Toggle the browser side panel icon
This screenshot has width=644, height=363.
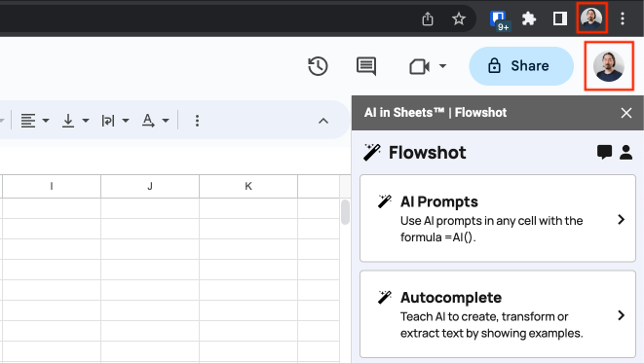(560, 18)
